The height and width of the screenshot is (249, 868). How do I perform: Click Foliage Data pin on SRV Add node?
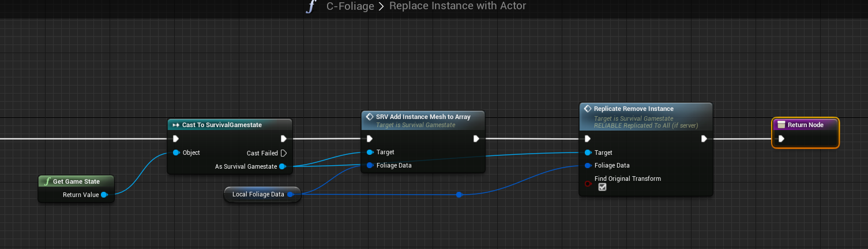(x=370, y=165)
